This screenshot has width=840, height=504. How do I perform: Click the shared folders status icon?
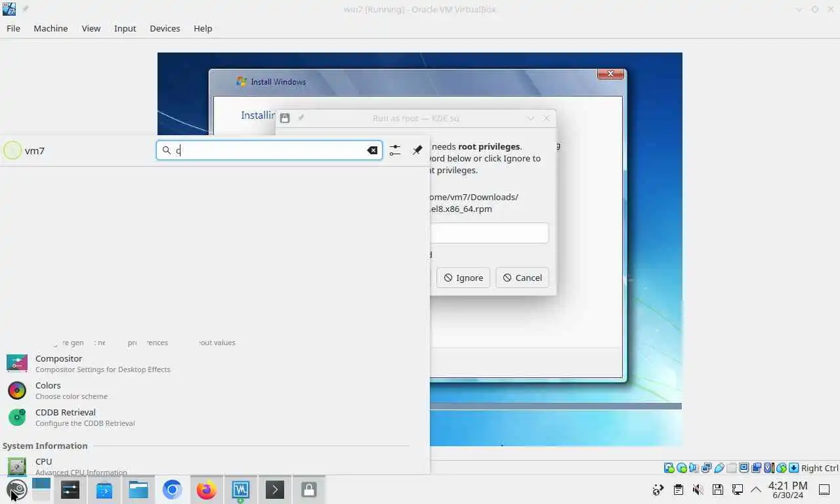click(x=732, y=468)
